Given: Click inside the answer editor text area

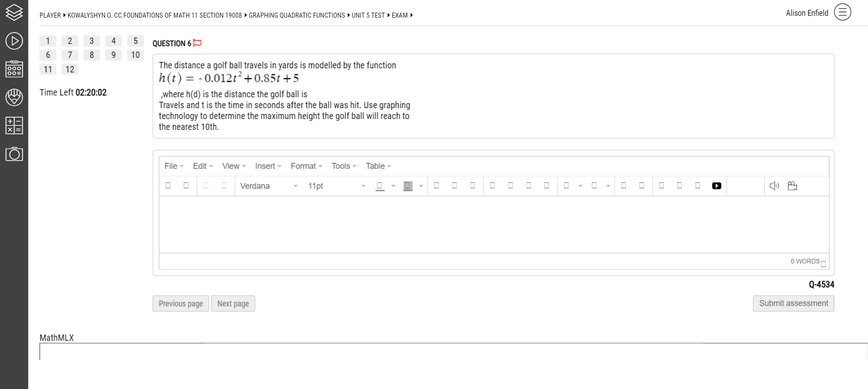Looking at the screenshot, I should (x=494, y=224).
